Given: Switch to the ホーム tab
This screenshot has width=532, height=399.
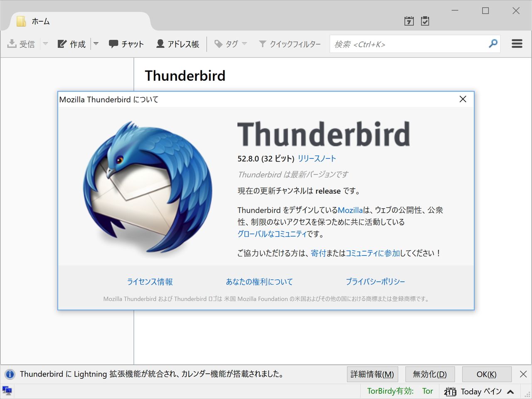Looking at the screenshot, I should [39, 21].
